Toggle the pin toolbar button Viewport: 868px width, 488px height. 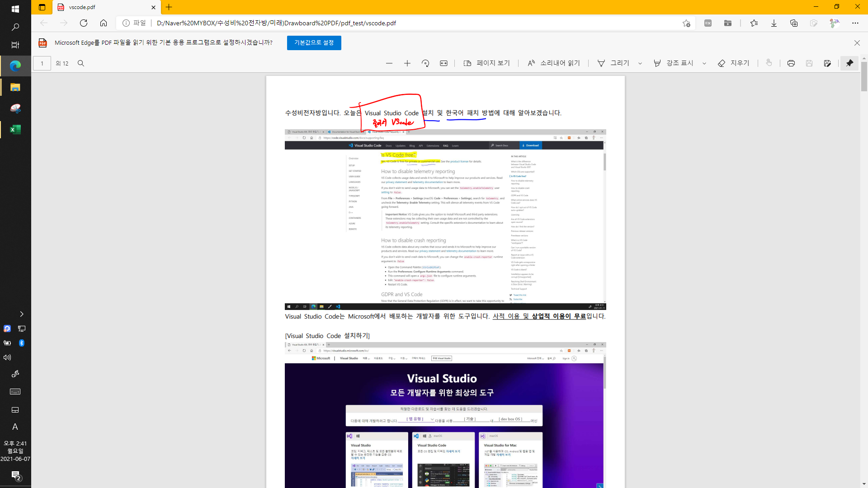(x=849, y=63)
